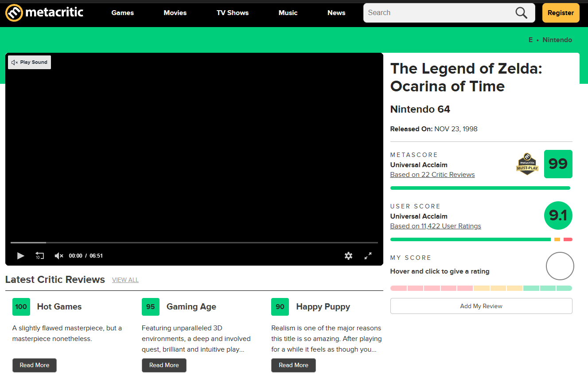
Task: Click the video duration 06:51 text
Action: click(96, 256)
